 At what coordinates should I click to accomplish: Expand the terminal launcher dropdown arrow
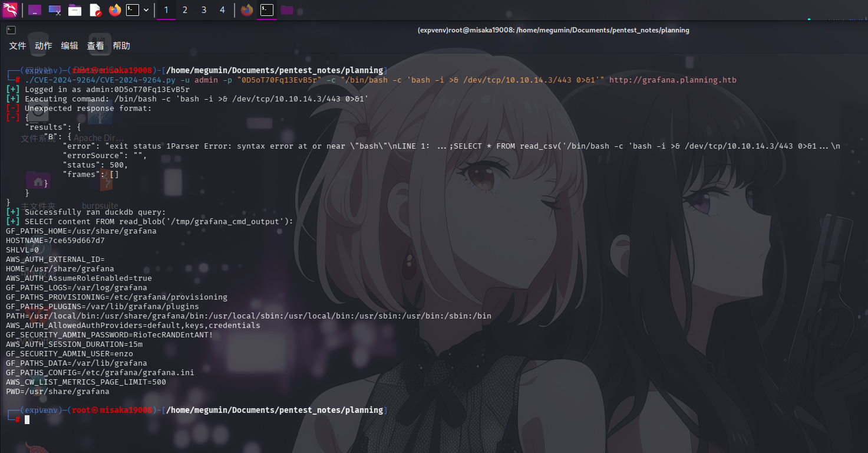tap(146, 10)
